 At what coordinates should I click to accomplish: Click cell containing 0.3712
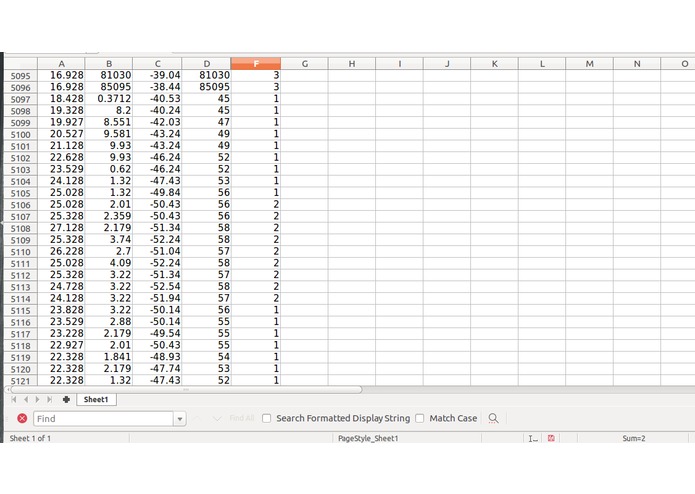pyautogui.click(x=109, y=99)
